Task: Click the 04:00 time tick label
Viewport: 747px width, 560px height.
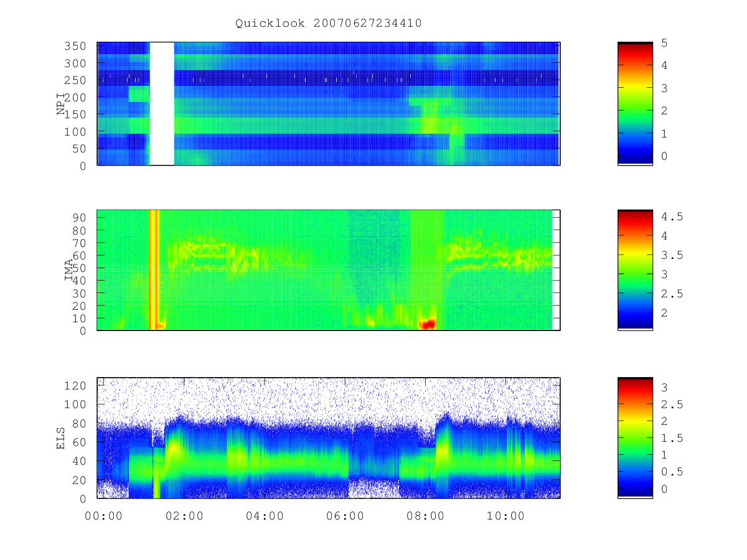Action: point(265,515)
